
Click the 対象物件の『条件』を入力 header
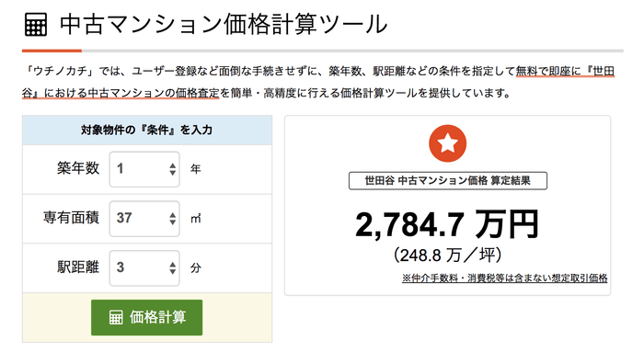tap(146, 131)
